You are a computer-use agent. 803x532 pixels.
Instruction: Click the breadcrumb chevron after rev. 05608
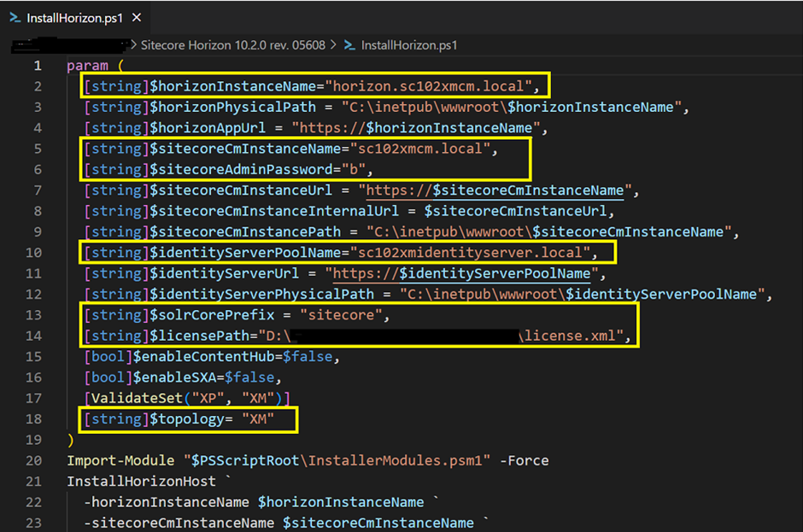(333, 45)
